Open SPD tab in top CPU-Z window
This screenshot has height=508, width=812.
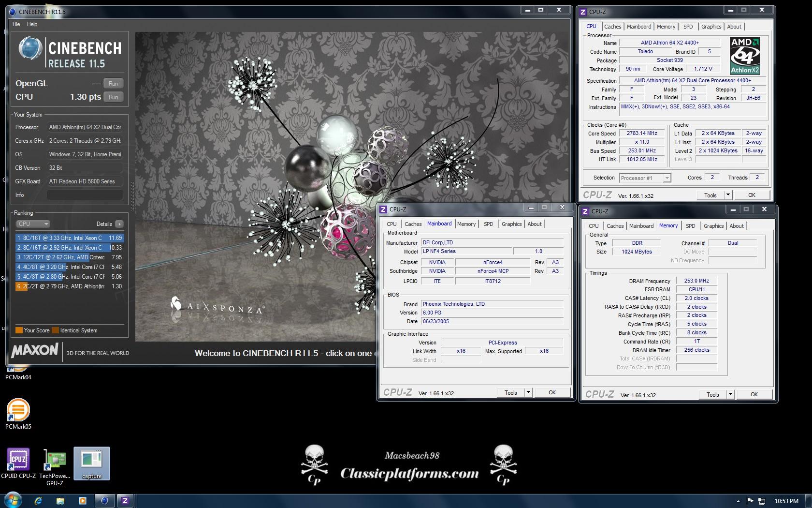(688, 27)
